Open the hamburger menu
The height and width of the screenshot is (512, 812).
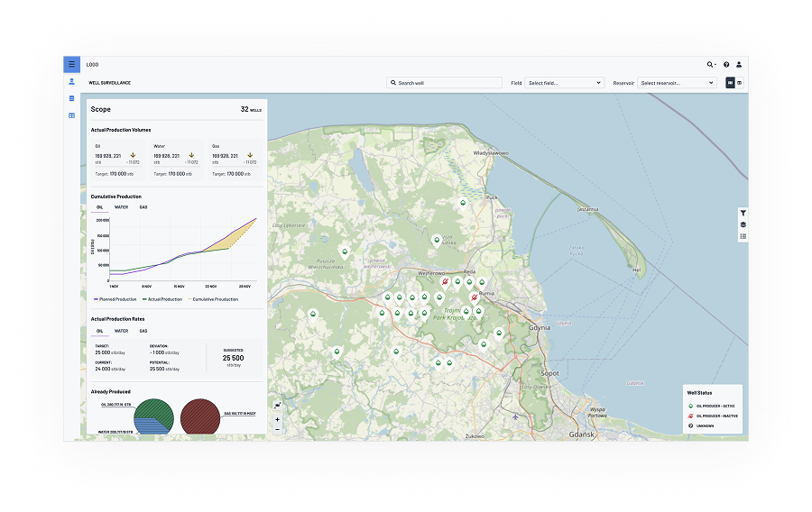click(x=71, y=64)
